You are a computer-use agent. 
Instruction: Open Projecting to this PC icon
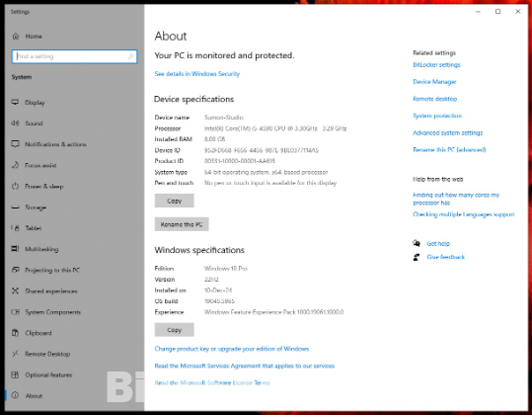click(15, 270)
